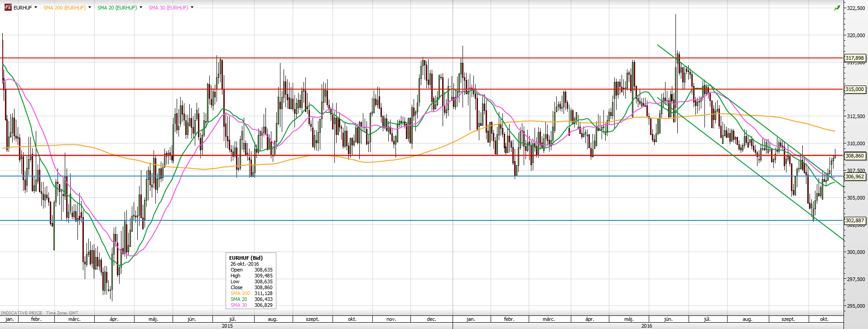Viewport: 868px width, 329px height.
Task: Select the 317,898 price line label
Action: pyautogui.click(x=855, y=58)
